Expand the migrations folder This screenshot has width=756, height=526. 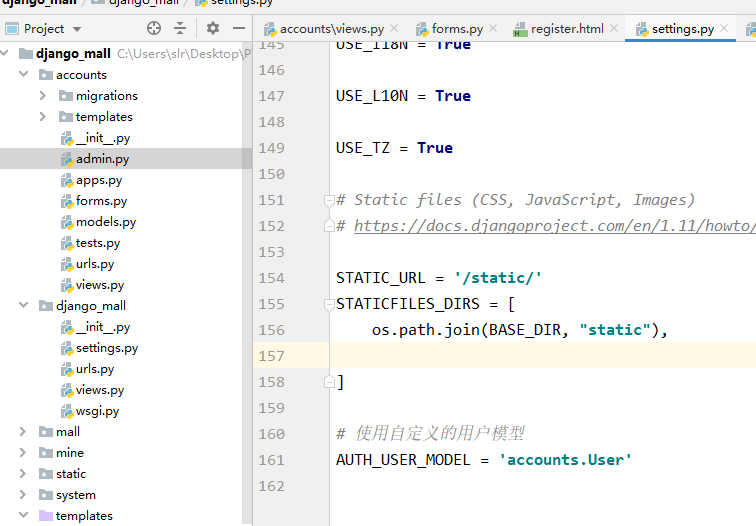pos(42,95)
